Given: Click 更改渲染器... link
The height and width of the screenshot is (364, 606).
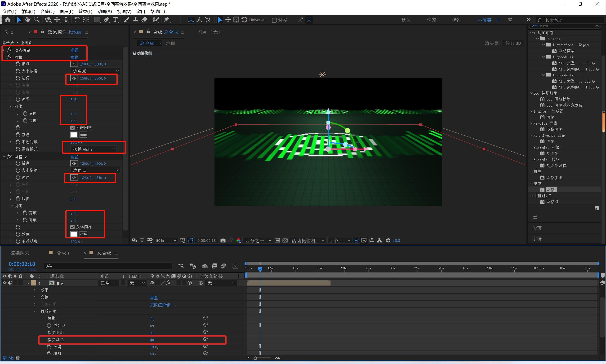Looking at the screenshot, I should [163, 305].
